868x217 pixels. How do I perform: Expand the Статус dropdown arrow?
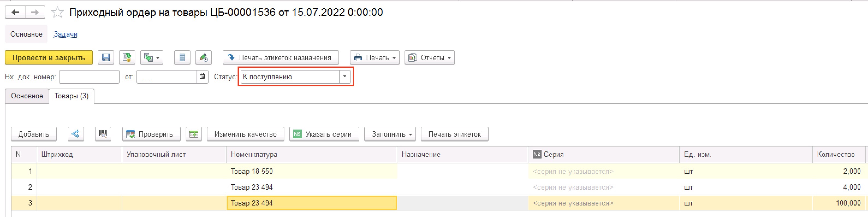click(x=345, y=77)
